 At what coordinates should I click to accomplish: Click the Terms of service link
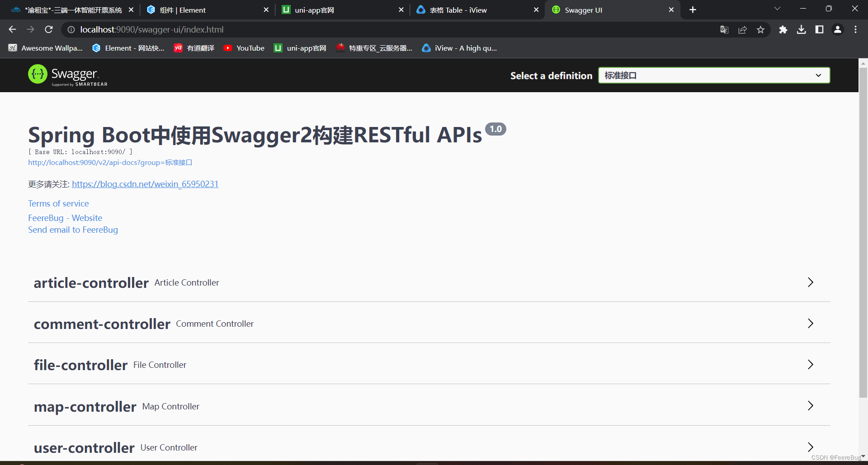58,203
